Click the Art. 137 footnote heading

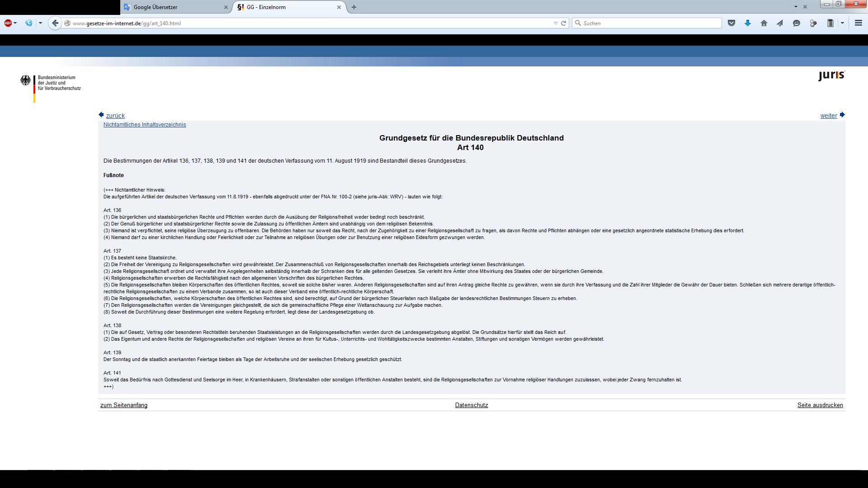tap(112, 251)
